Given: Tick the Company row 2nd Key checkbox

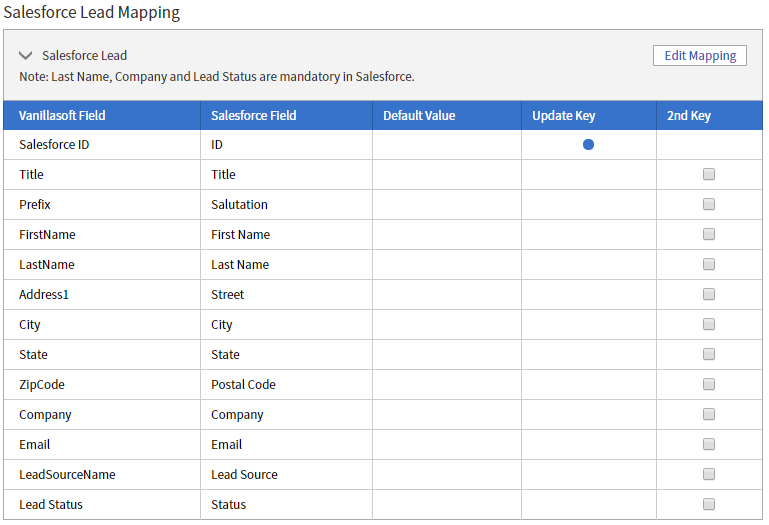Looking at the screenshot, I should click(708, 414).
